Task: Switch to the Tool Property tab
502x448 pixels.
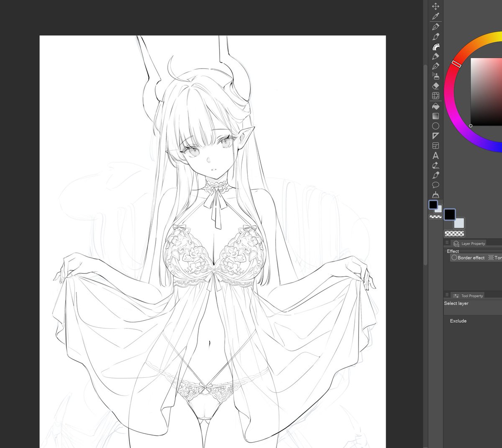Action: (468, 296)
